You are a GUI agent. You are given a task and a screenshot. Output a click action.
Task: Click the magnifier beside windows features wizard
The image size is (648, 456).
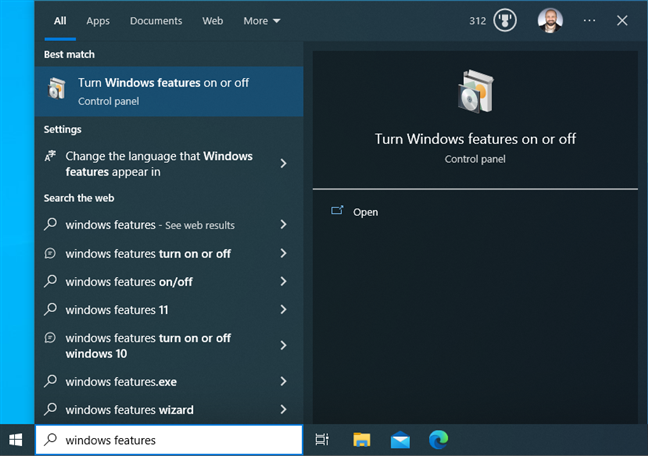point(50,409)
